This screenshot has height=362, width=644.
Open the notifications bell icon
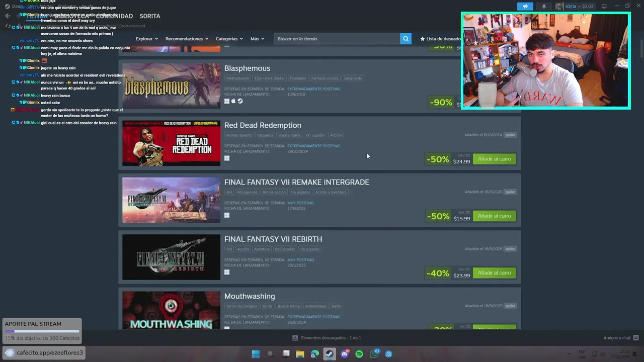click(544, 6)
